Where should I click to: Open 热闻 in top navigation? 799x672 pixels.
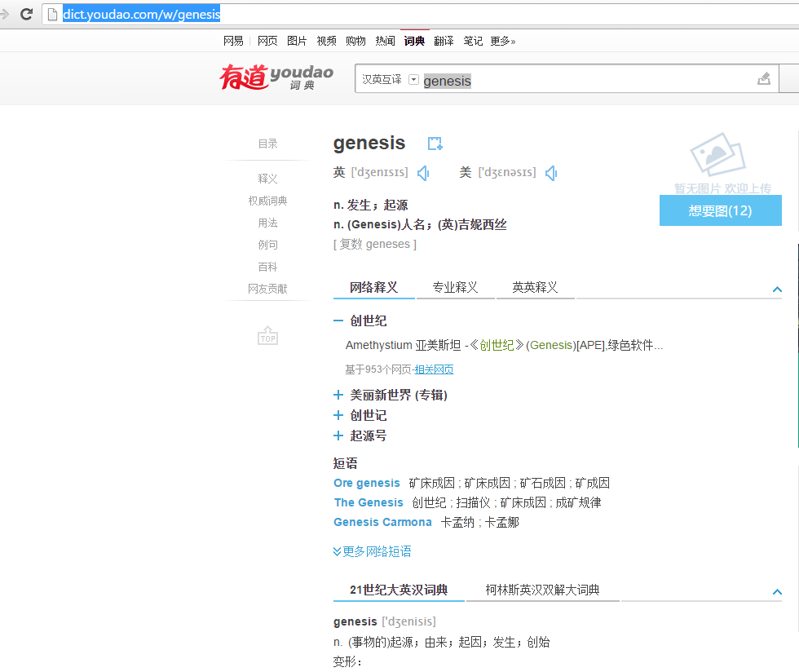385,41
